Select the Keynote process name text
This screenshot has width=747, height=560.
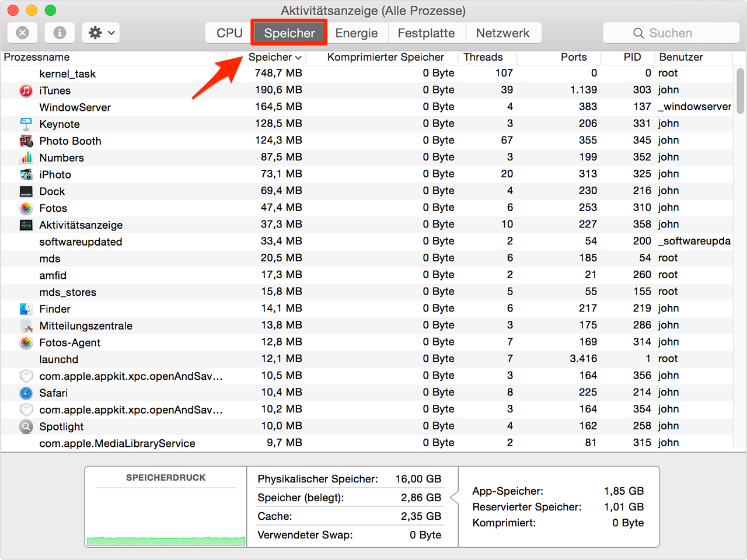(60, 124)
